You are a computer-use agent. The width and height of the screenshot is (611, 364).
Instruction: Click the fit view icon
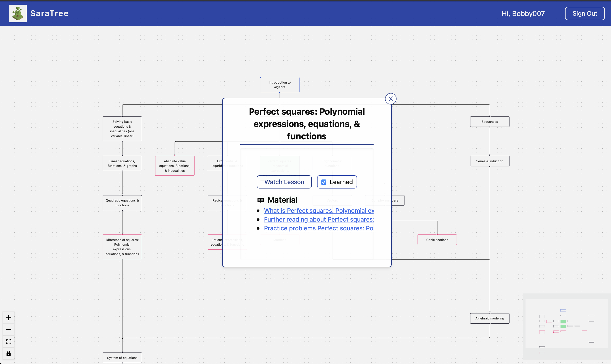9,342
